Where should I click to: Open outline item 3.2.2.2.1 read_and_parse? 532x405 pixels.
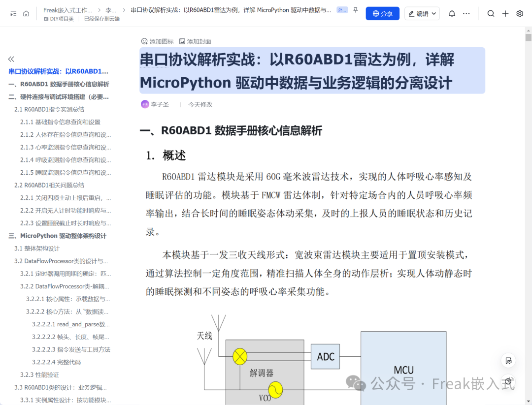pyautogui.click(x=70, y=324)
